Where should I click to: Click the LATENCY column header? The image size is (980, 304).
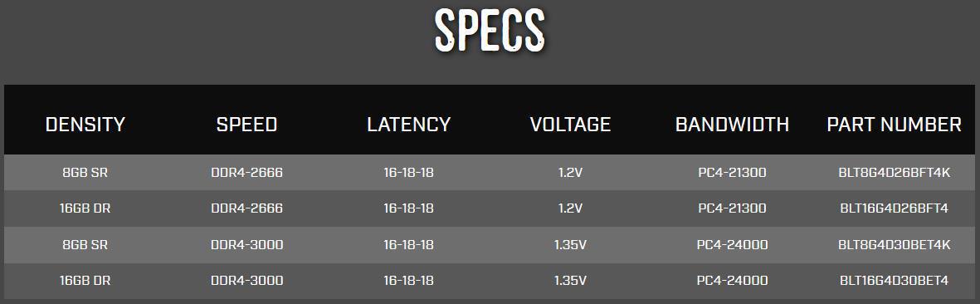[x=409, y=125]
